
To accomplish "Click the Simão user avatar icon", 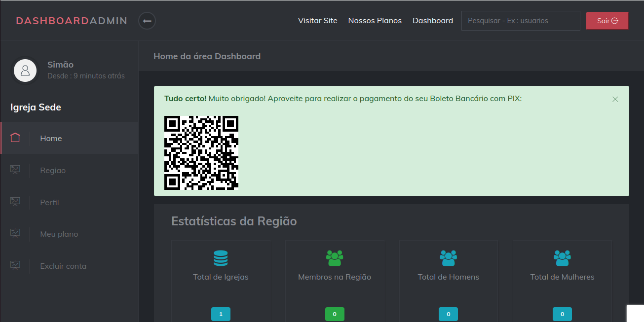I will 25,70.
